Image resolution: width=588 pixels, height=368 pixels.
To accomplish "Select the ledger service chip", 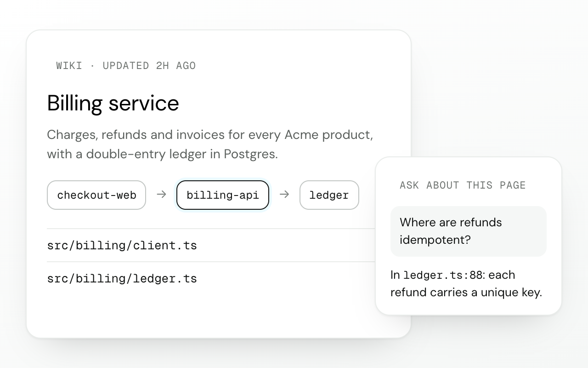I will [329, 195].
